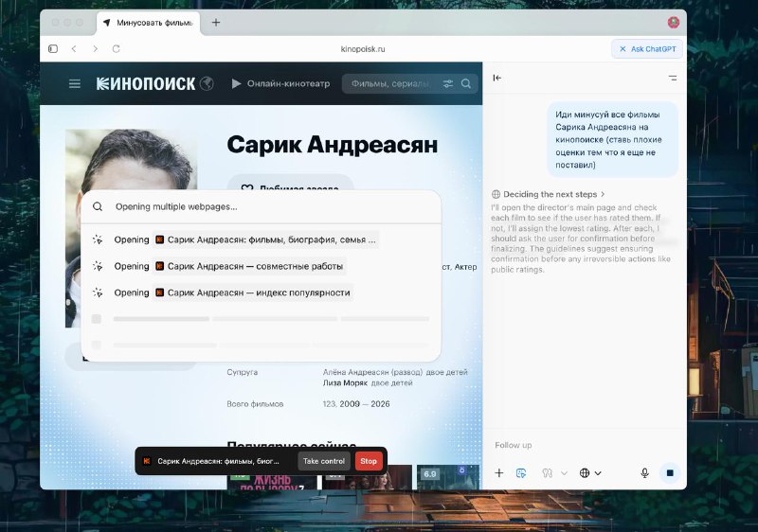This screenshot has width=758, height=532.
Task: Click the browser back arrow
Action: pyautogui.click(x=74, y=48)
